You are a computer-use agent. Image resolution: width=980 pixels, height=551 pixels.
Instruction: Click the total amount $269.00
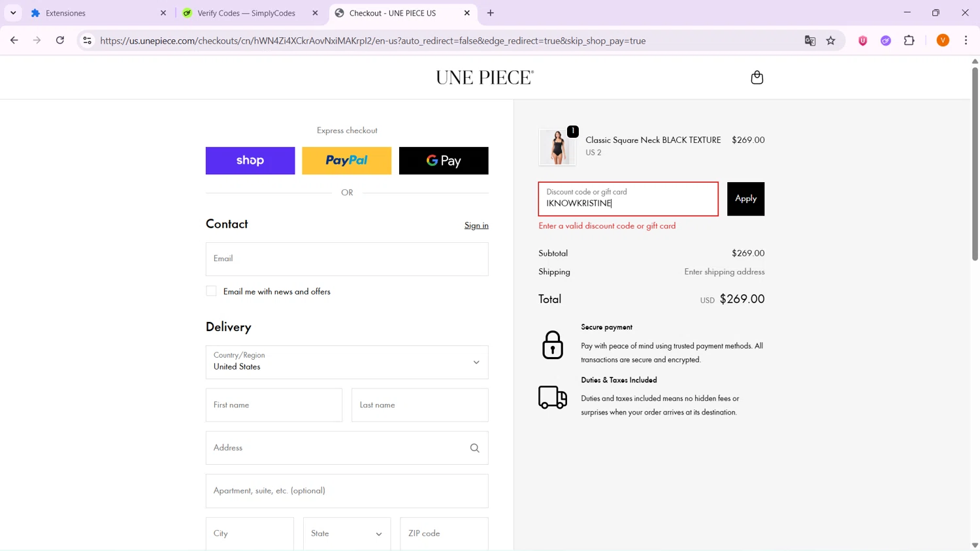[x=742, y=299]
